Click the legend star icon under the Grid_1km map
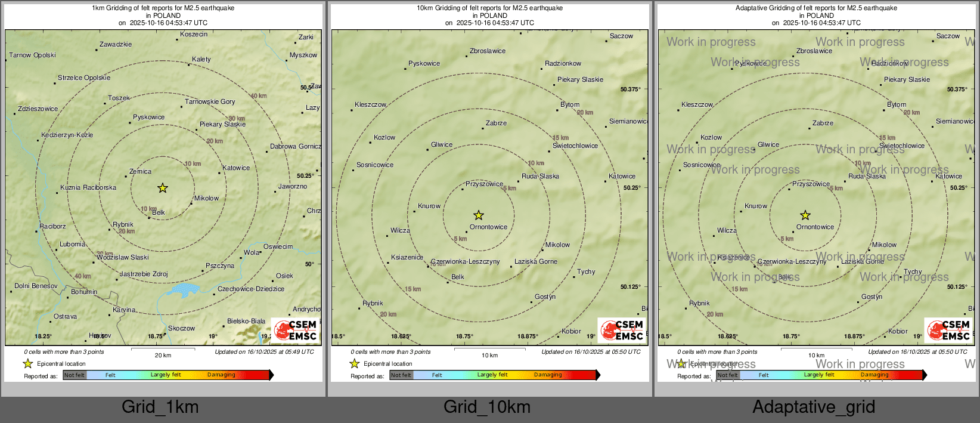Screen dimensions: 980x423 pyautogui.click(x=28, y=363)
